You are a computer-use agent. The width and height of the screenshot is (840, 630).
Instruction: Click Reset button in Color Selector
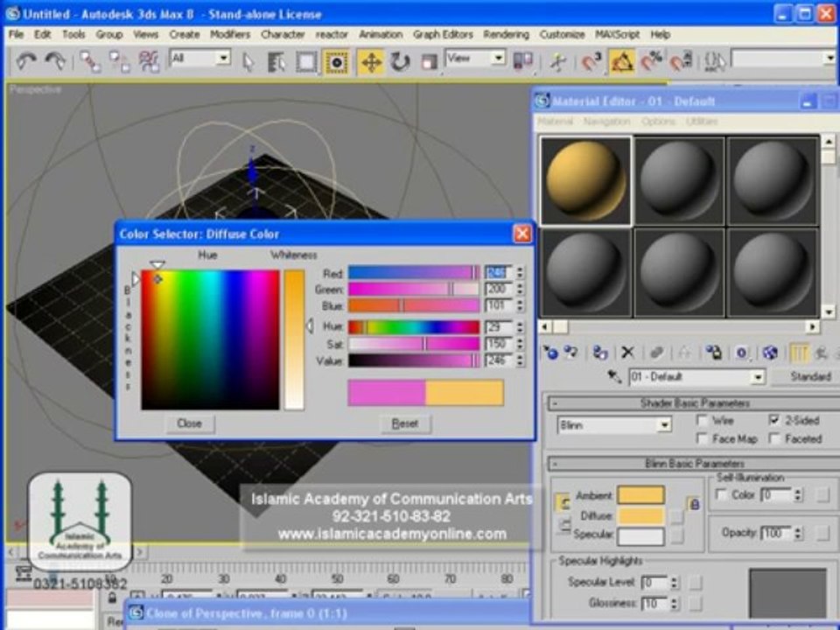point(405,423)
